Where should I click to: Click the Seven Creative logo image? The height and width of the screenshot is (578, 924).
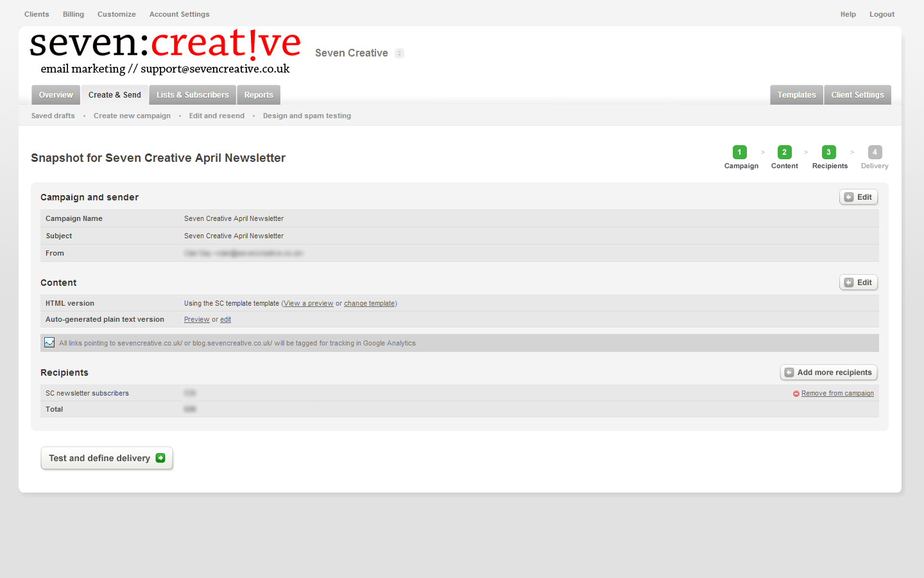165,51
